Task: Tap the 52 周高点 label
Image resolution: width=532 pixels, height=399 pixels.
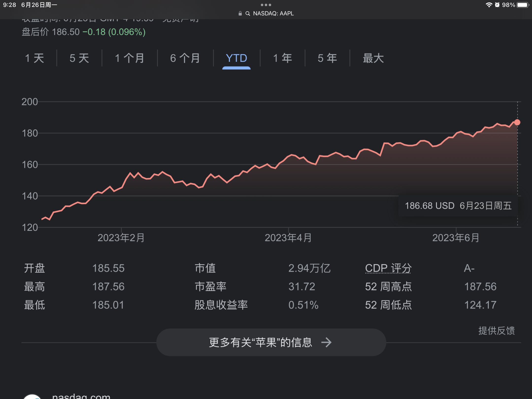Action: (x=388, y=287)
